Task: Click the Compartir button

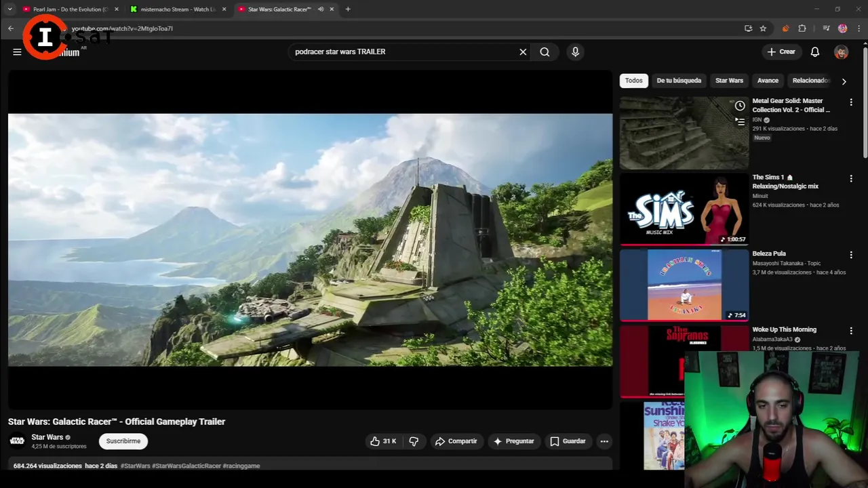Action: (456, 441)
